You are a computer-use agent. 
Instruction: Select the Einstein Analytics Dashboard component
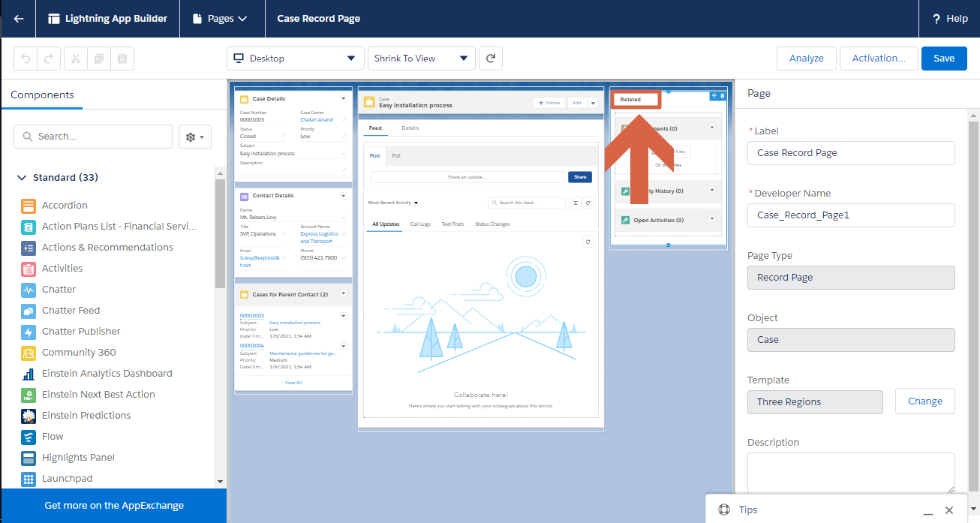tap(107, 374)
